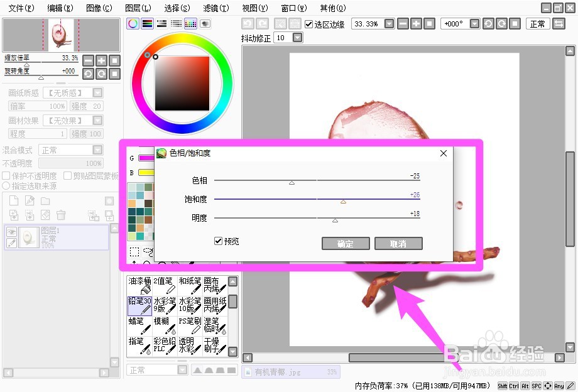Open the +000° rotation angle dropdown
The width and height of the screenshot is (578, 392).
coord(475,24)
